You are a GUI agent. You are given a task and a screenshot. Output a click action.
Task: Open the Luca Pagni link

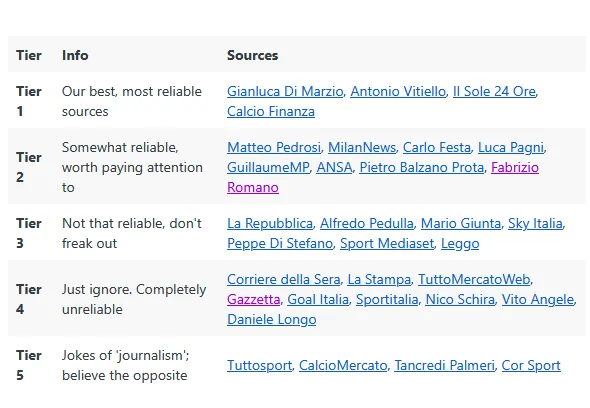[x=511, y=148]
